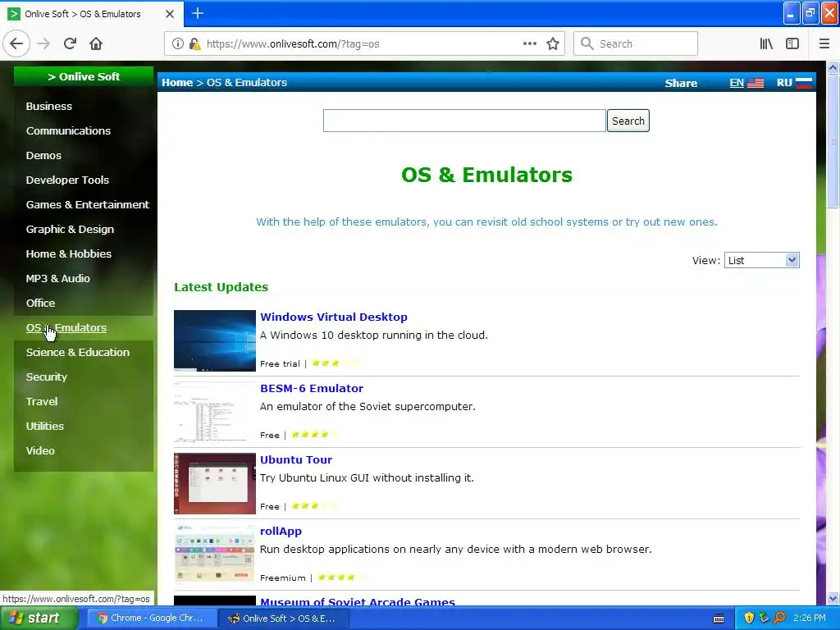Open the Utilities category

pyautogui.click(x=44, y=427)
